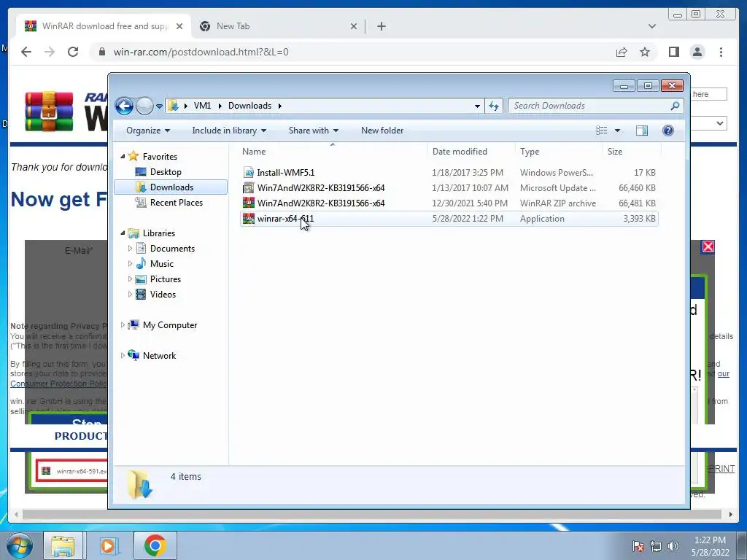Screen dimensions: 747x560
Task: Click Chrome address bar URL
Action: [201, 52]
